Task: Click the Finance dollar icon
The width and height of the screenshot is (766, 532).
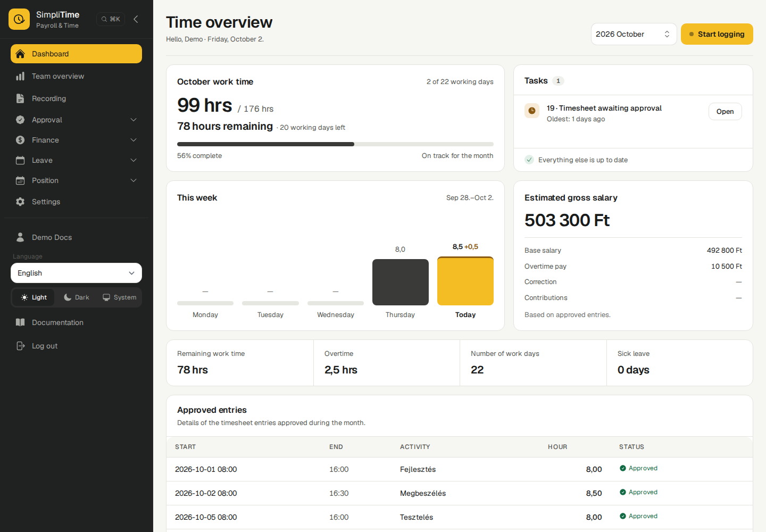Action: [x=20, y=140]
